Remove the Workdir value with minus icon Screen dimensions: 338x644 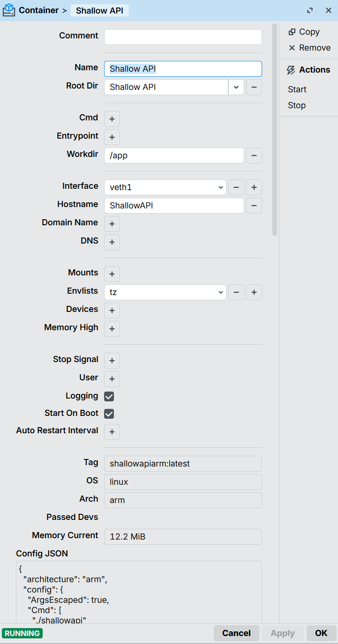pos(254,155)
